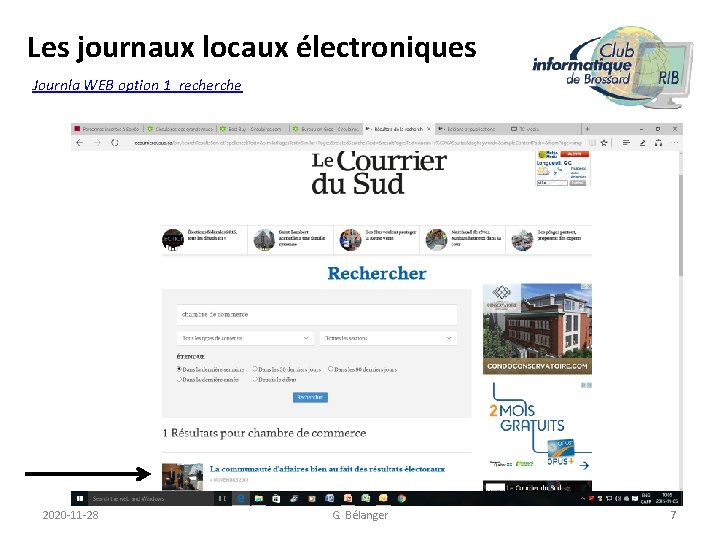The height and width of the screenshot is (540, 720).
Task: Click the blue Rechercher submit button
Action: tap(310, 397)
